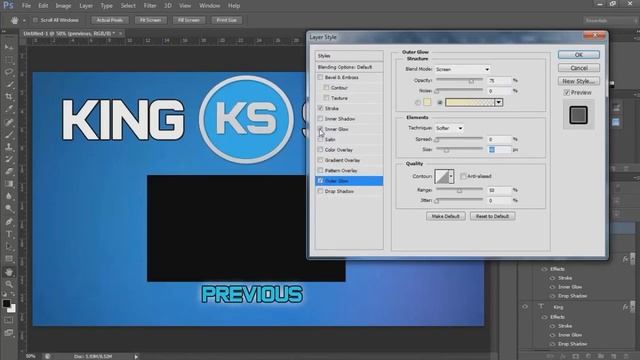Select the Crop tool

[x=9, y=97]
